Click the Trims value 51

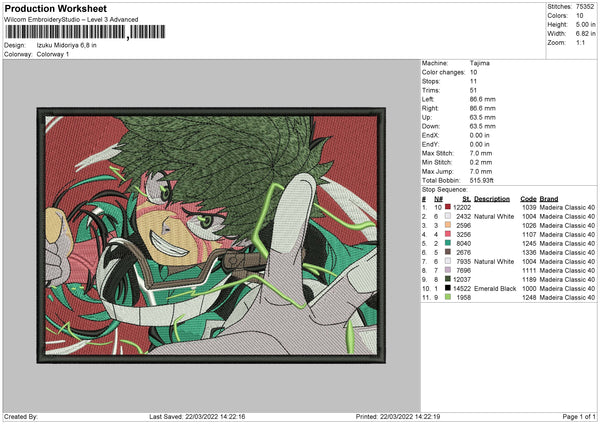coord(473,90)
